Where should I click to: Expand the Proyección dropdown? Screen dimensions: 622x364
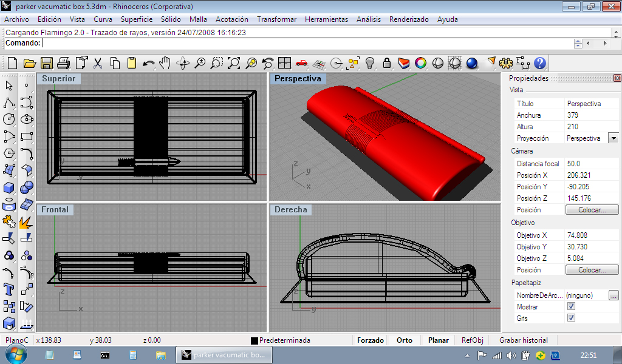613,138
